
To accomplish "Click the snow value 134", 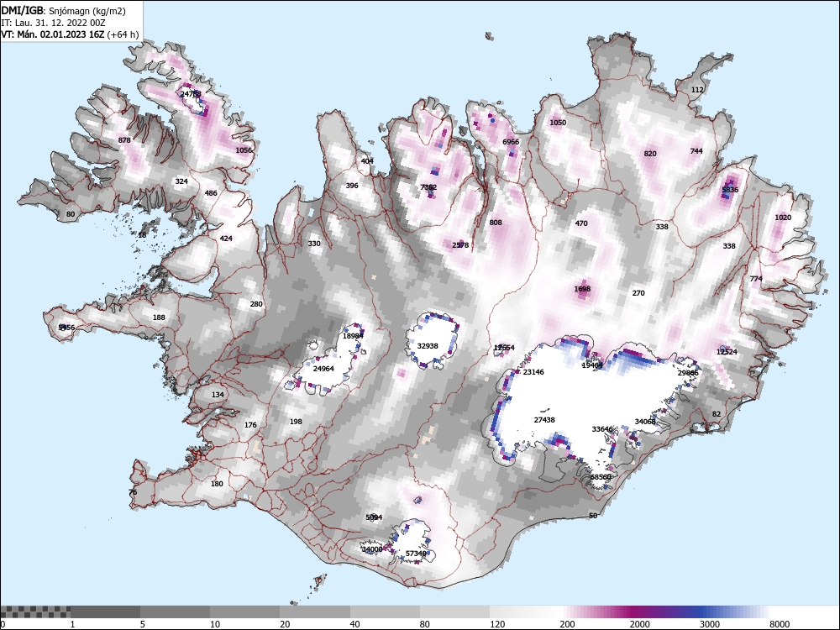I will coord(218,395).
